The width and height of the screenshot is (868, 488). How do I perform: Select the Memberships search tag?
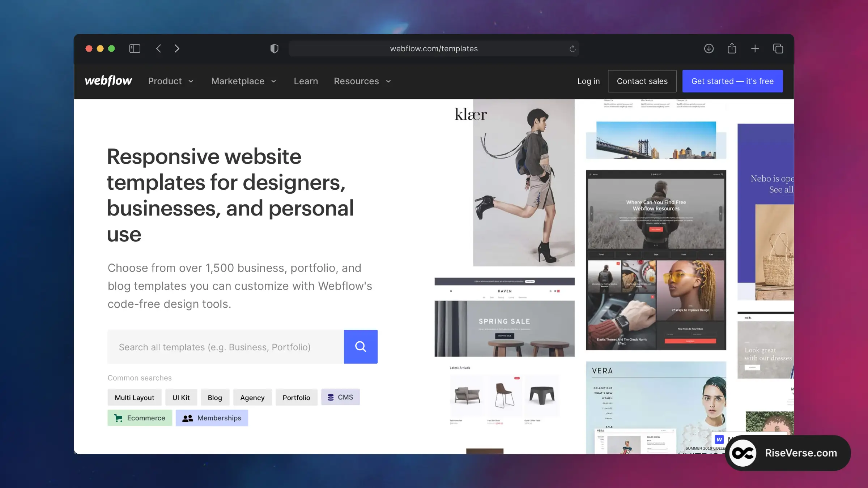click(212, 418)
